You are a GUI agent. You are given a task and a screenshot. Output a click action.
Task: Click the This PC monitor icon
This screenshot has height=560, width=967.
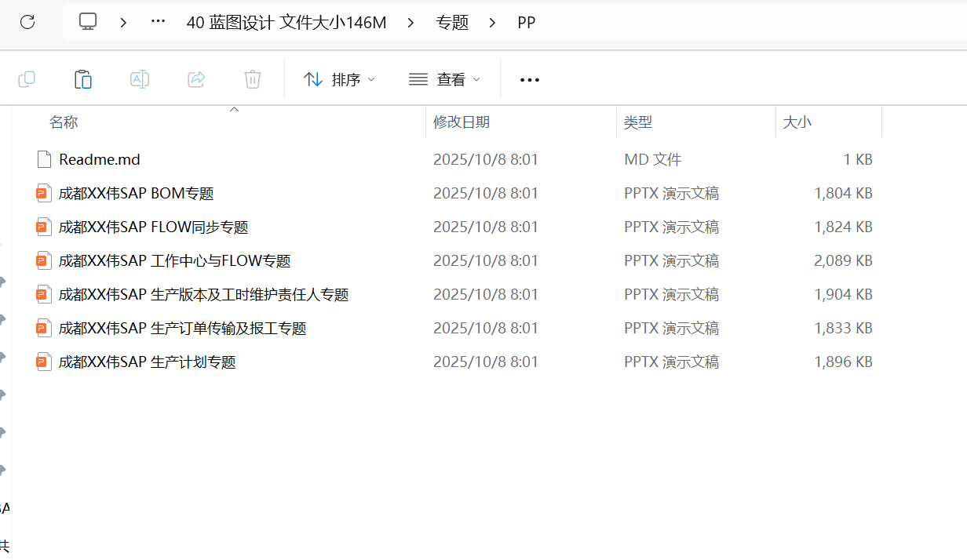coord(88,22)
